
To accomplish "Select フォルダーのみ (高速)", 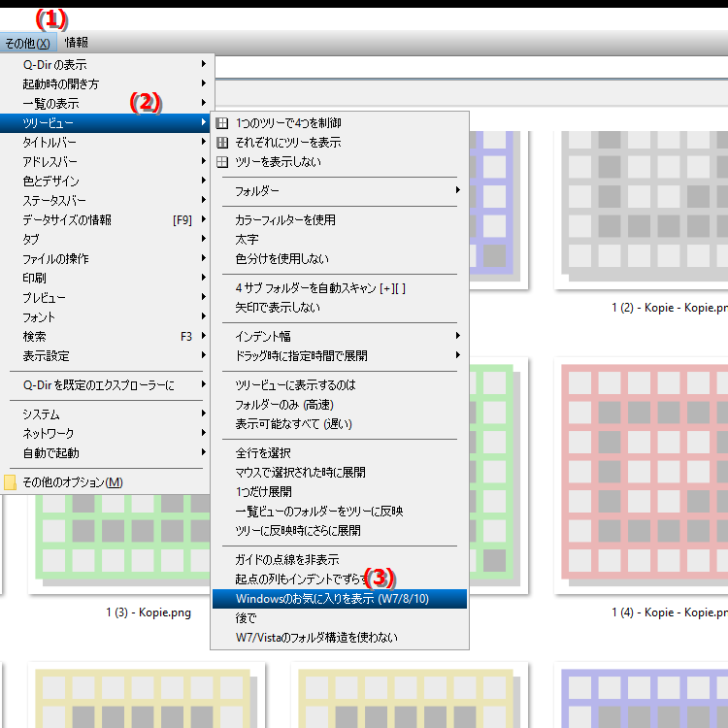I will 340,405.
